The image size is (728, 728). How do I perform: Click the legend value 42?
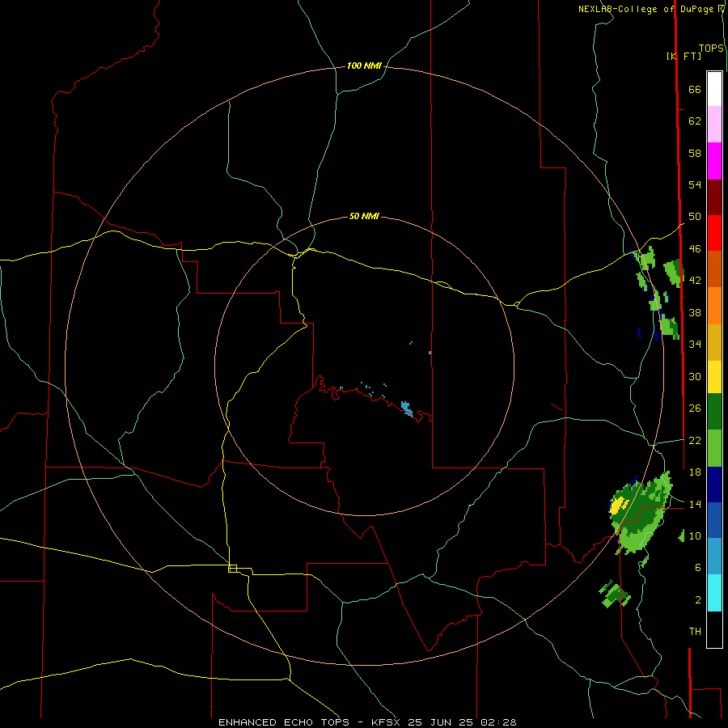point(695,281)
